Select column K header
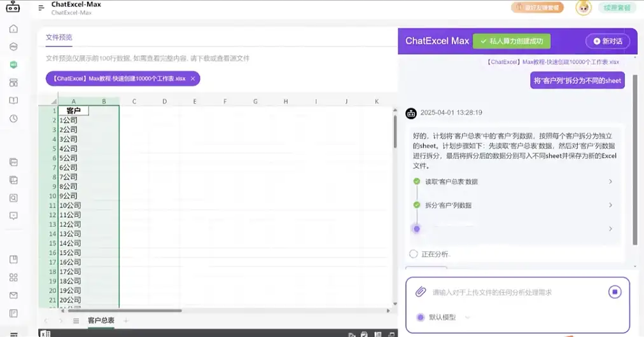 [377, 101]
